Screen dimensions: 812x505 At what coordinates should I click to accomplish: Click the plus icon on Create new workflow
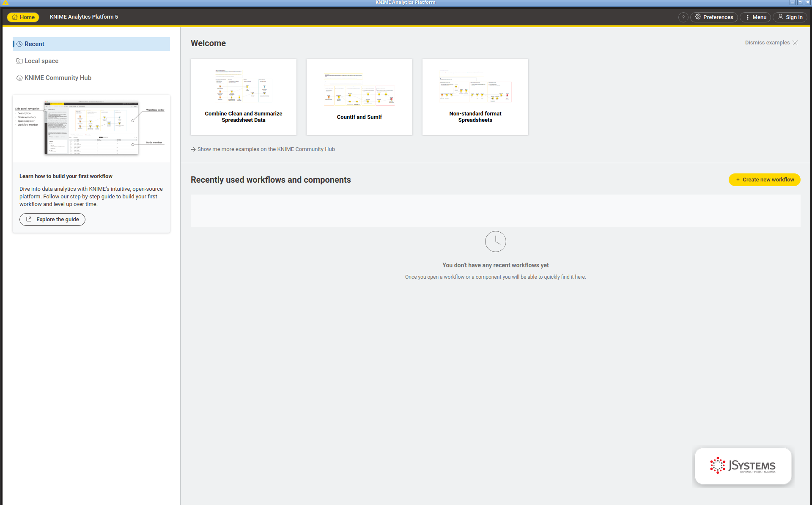click(x=738, y=180)
